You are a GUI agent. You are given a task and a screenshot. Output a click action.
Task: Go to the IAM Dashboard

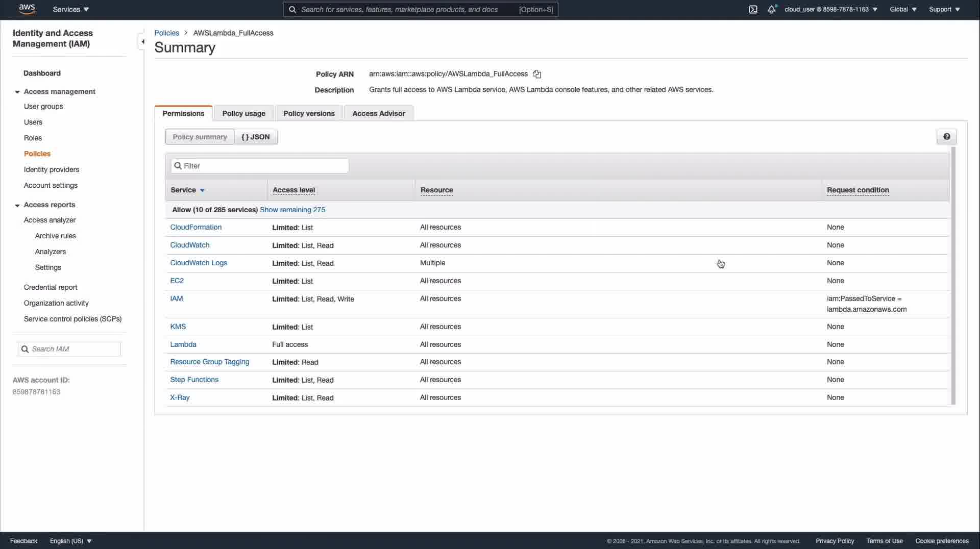pos(42,73)
